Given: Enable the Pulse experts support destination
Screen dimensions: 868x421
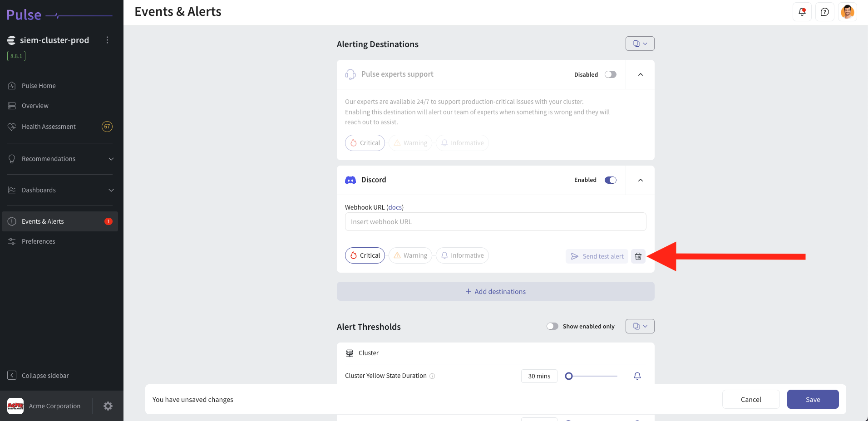Looking at the screenshot, I should pos(610,74).
